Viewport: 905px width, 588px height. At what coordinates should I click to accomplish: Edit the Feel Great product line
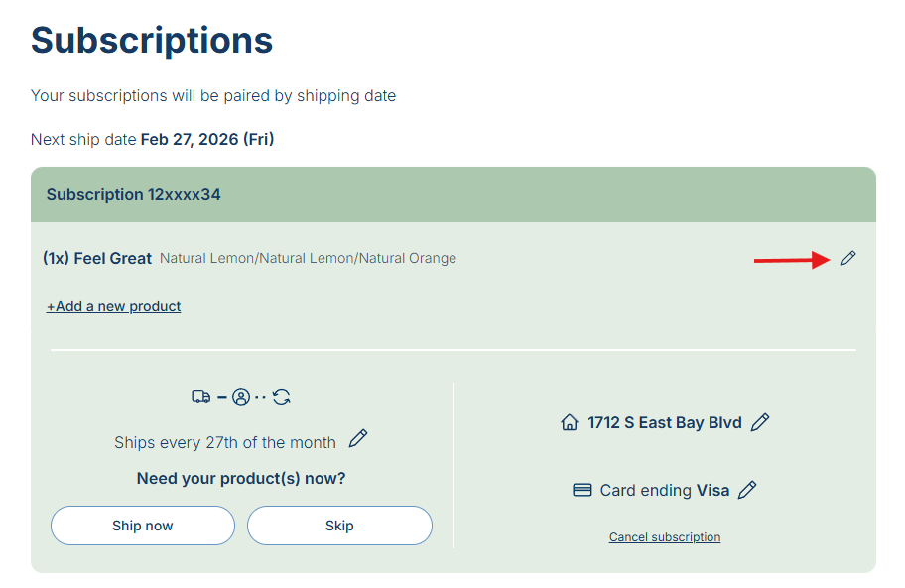pos(847,259)
